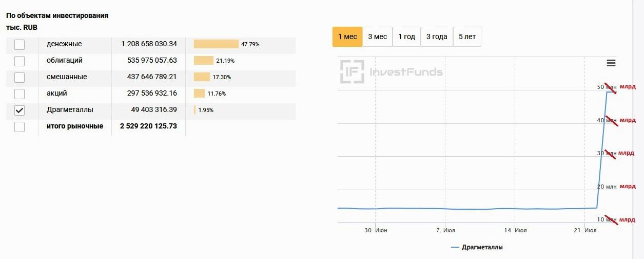This screenshot has width=644, height=259.
Task: Uncheck the Драгметаллы checkbox
Action: point(19,110)
